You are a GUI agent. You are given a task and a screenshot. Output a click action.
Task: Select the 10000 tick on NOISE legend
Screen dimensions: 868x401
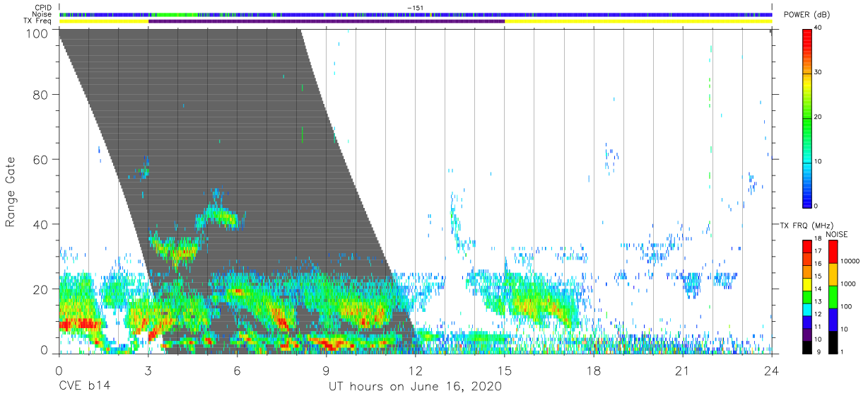[850, 261]
